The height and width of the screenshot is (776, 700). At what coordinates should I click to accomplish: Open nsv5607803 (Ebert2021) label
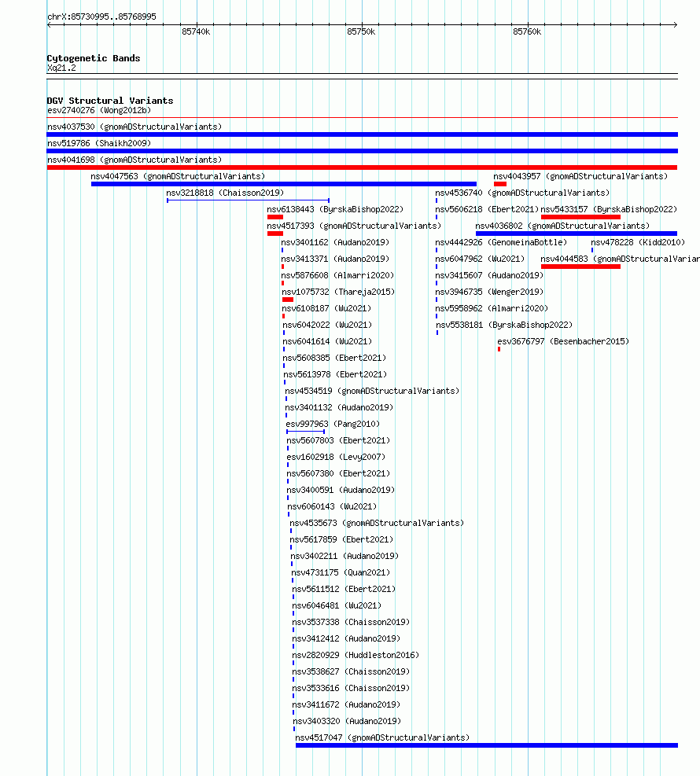coord(338,440)
